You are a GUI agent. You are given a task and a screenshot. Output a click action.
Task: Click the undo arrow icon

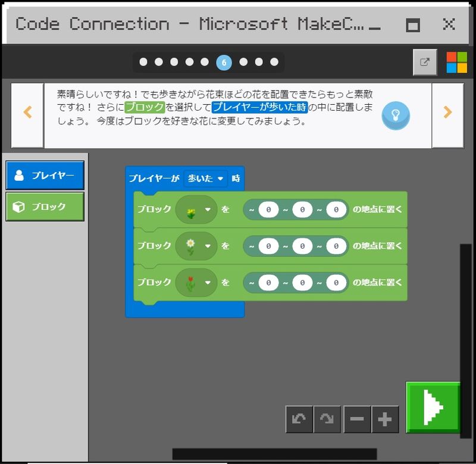(299, 419)
